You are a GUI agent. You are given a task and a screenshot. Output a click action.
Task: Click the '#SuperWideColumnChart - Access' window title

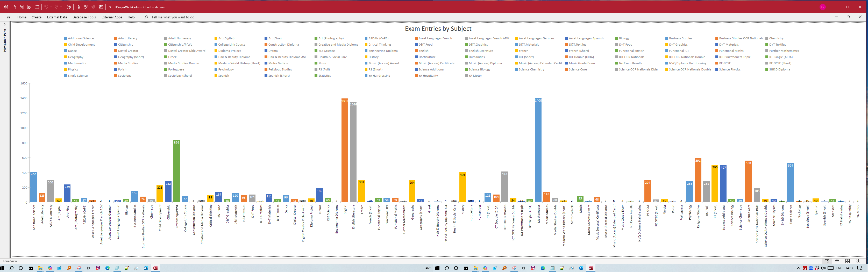coord(140,7)
